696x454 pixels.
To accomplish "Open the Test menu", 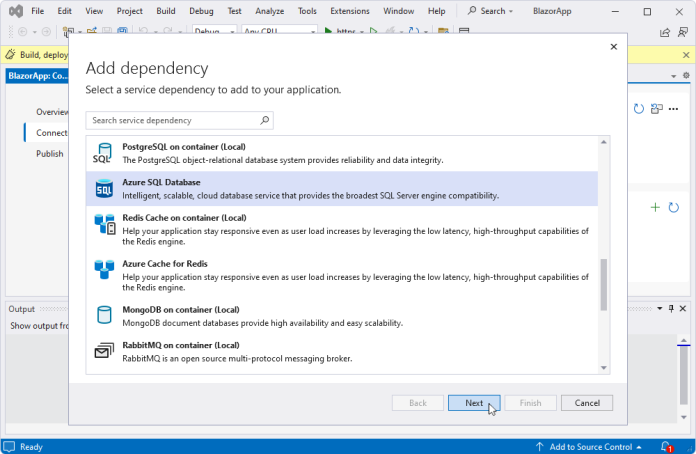I will point(234,11).
